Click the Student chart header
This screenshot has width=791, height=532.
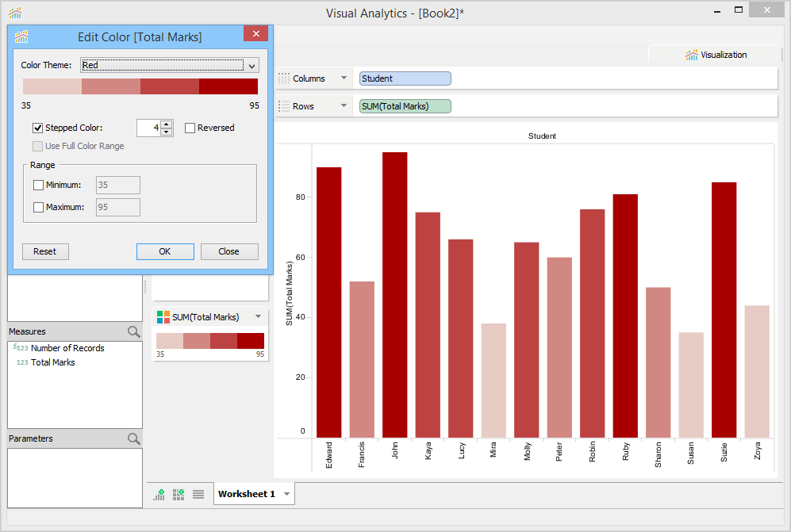[x=543, y=136]
